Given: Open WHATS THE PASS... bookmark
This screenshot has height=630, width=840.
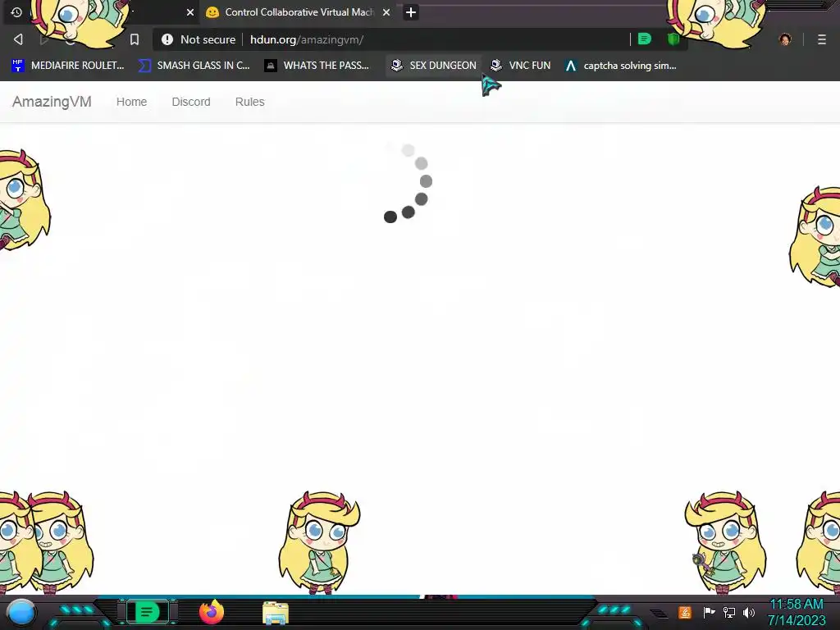Looking at the screenshot, I should pos(317,66).
